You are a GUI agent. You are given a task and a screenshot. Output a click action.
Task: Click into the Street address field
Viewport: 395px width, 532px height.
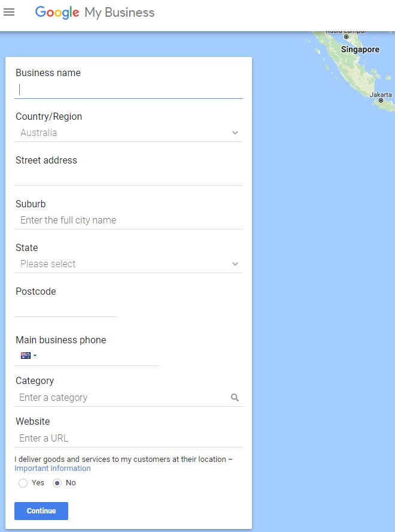(x=129, y=177)
